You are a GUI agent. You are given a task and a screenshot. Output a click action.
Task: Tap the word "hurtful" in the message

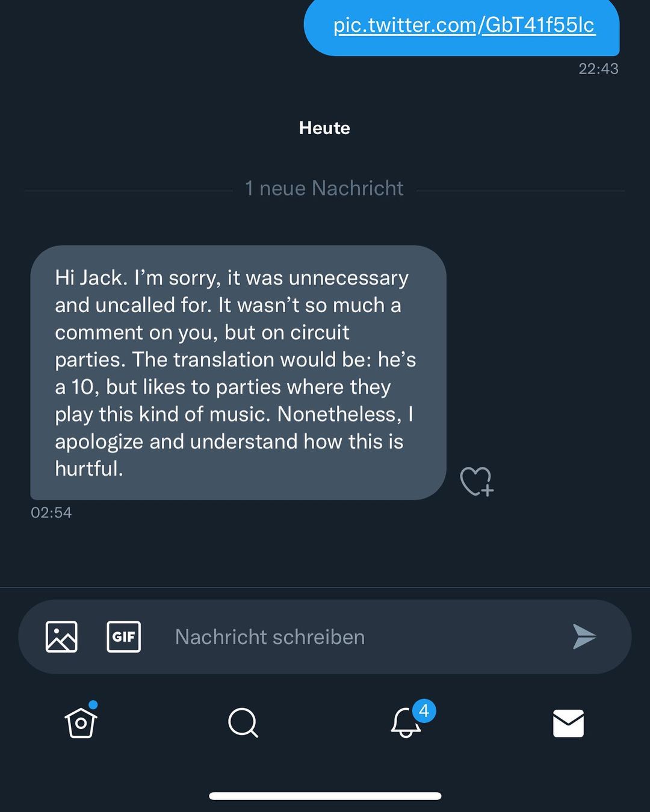tap(88, 469)
